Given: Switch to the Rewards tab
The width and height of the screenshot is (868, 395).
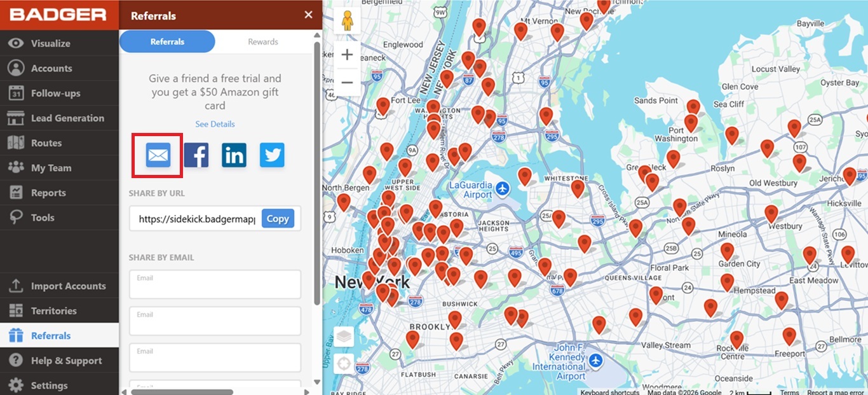Looking at the screenshot, I should [263, 41].
